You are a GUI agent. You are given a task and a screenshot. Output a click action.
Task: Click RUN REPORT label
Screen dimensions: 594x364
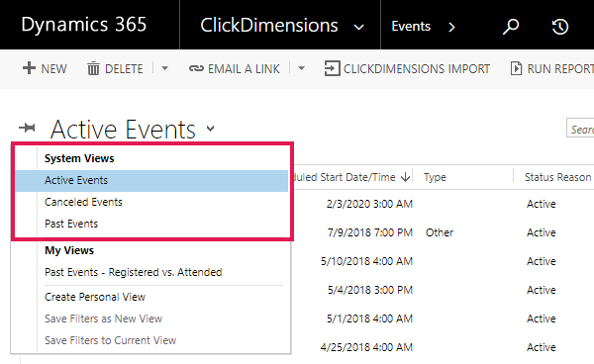560,69
